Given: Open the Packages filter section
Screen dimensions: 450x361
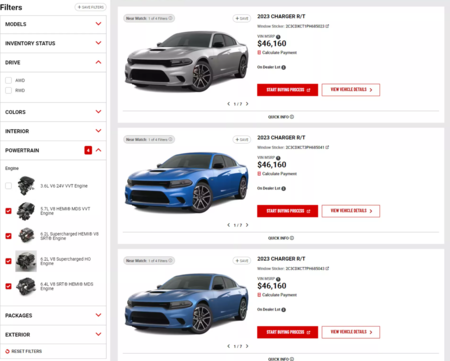Looking at the screenshot, I should [x=53, y=315].
